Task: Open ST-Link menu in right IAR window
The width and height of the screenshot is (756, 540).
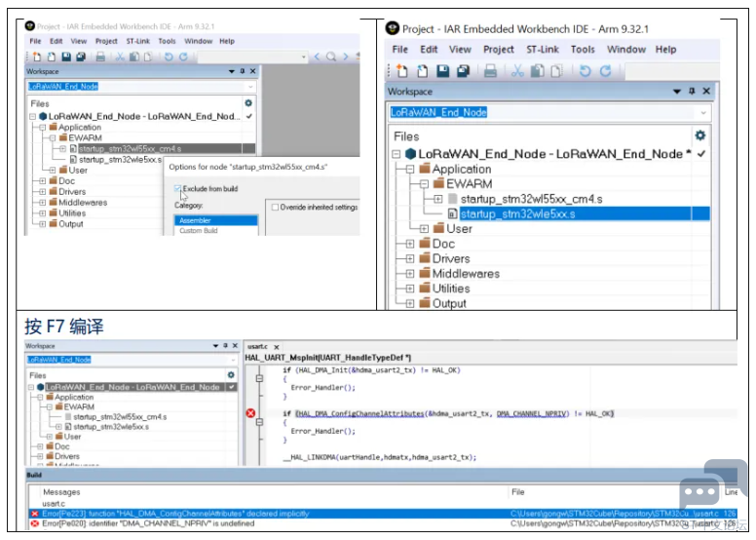Action: [543, 49]
